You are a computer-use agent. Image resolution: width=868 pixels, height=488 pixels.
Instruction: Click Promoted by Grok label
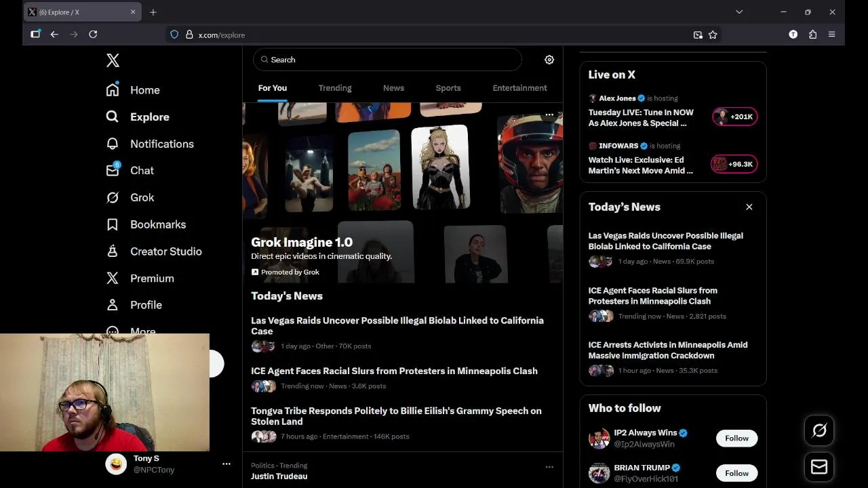[x=285, y=272]
